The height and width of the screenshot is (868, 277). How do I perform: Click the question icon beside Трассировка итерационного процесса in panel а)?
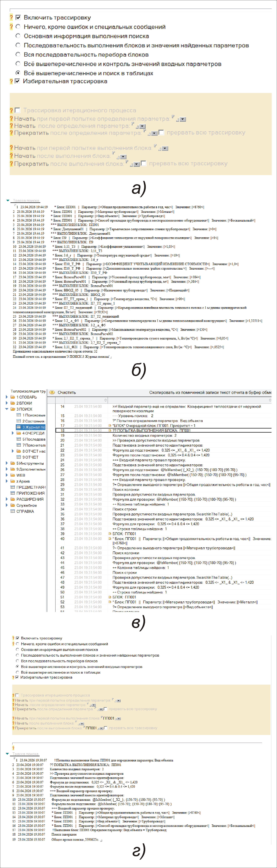11,110
